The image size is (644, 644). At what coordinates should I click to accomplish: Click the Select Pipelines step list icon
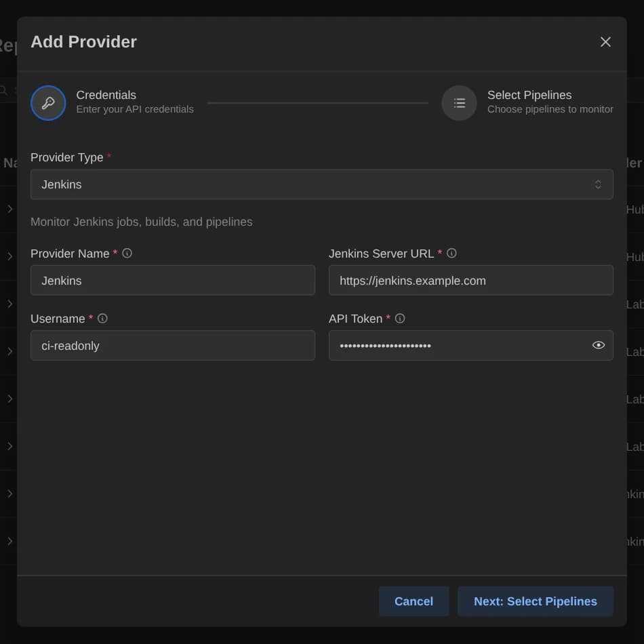pyautogui.click(x=459, y=102)
